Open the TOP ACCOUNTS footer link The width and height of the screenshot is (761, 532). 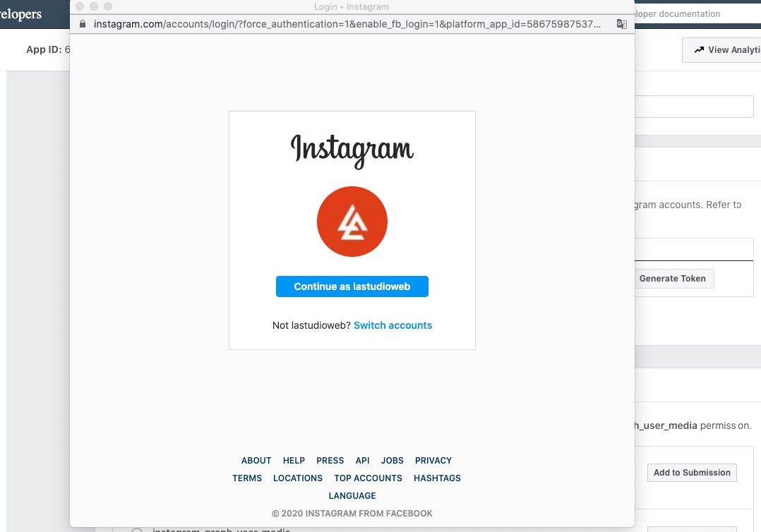pos(368,478)
